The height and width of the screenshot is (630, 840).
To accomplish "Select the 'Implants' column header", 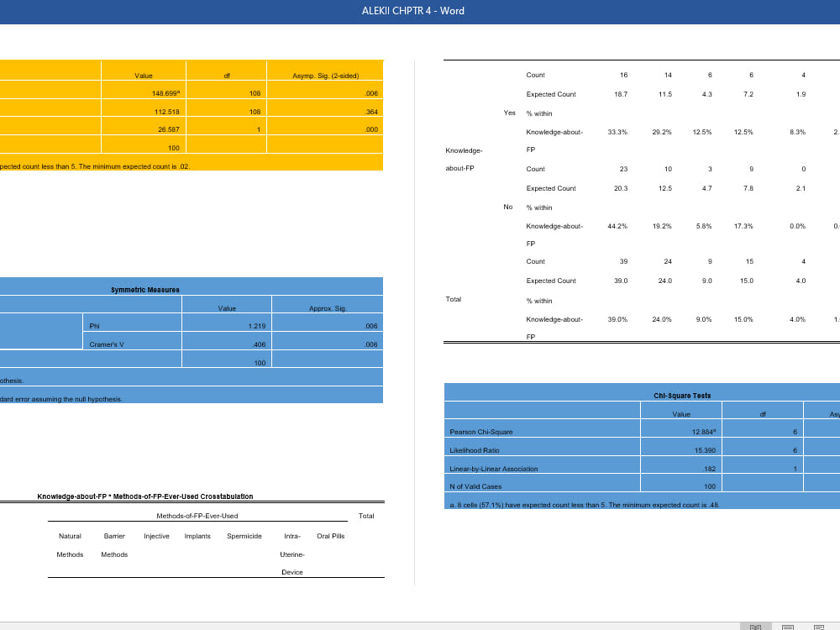I will 197,536.
